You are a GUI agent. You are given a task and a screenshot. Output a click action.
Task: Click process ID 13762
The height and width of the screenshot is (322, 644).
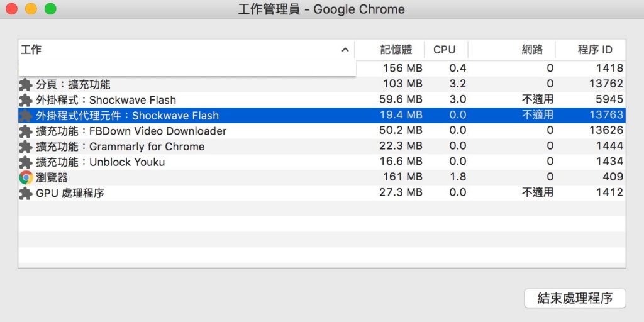[607, 84]
